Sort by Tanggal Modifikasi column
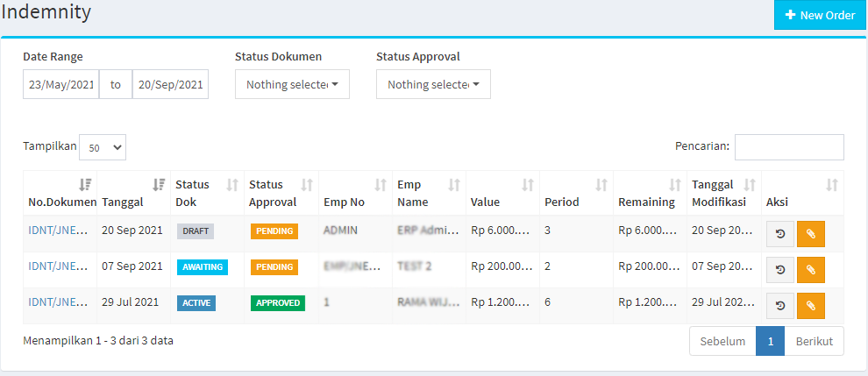Screen dimensions: 868x376 [724, 194]
